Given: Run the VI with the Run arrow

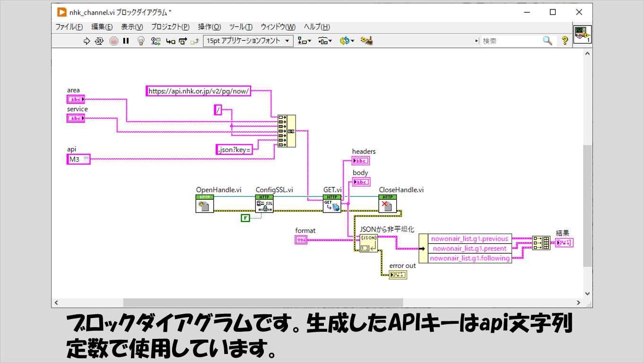Looking at the screenshot, I should (87, 41).
